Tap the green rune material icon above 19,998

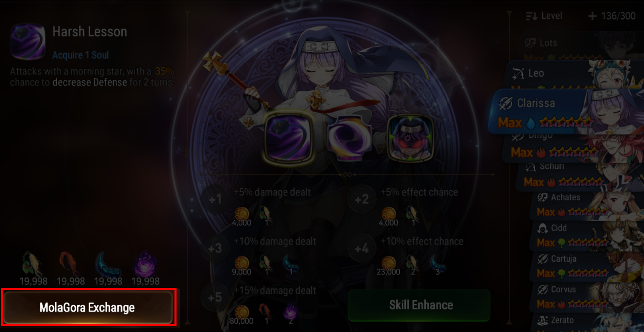(33, 264)
